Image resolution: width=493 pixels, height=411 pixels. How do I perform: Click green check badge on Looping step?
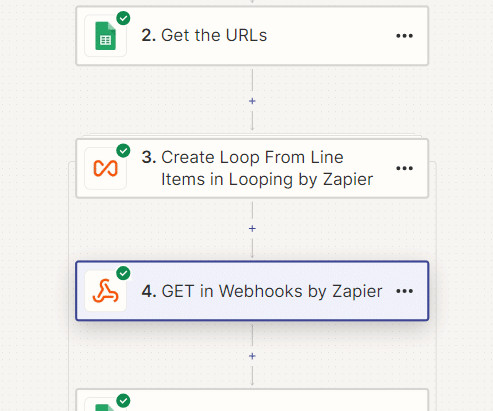tap(123, 151)
